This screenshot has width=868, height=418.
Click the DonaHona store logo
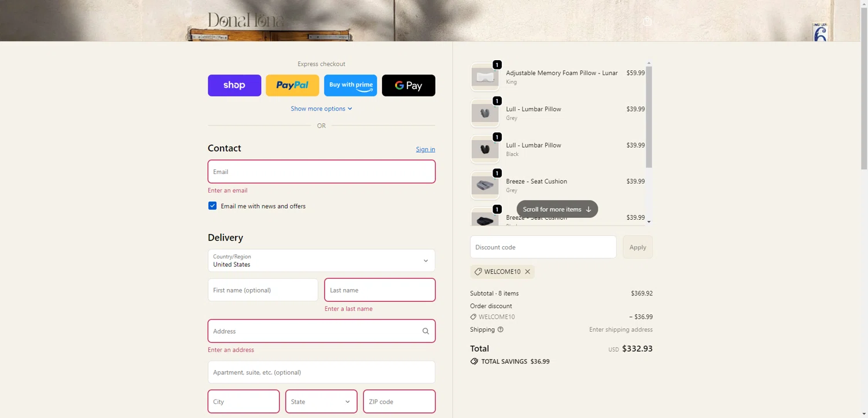tap(246, 21)
